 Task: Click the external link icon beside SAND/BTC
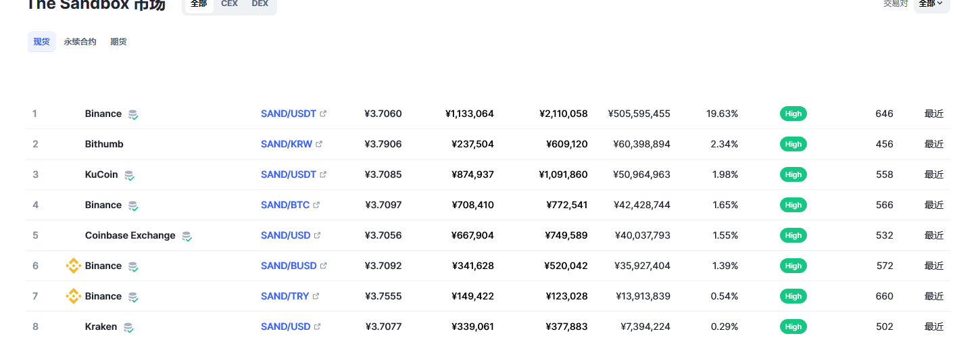click(x=316, y=205)
